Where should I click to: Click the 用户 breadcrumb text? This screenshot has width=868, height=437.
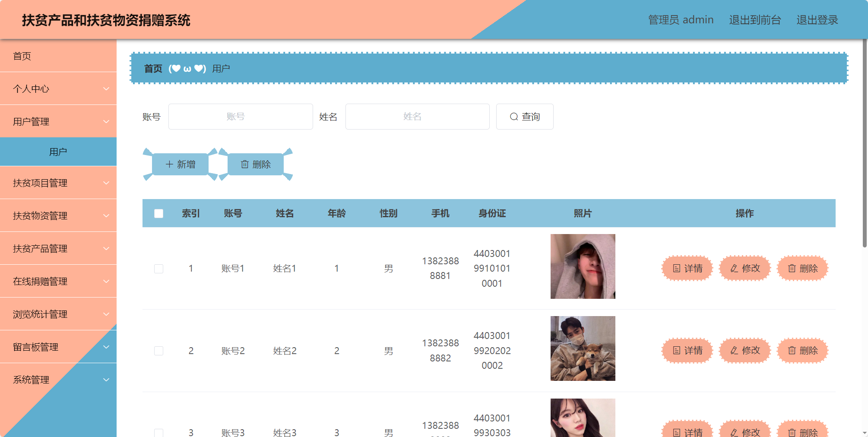pos(221,69)
